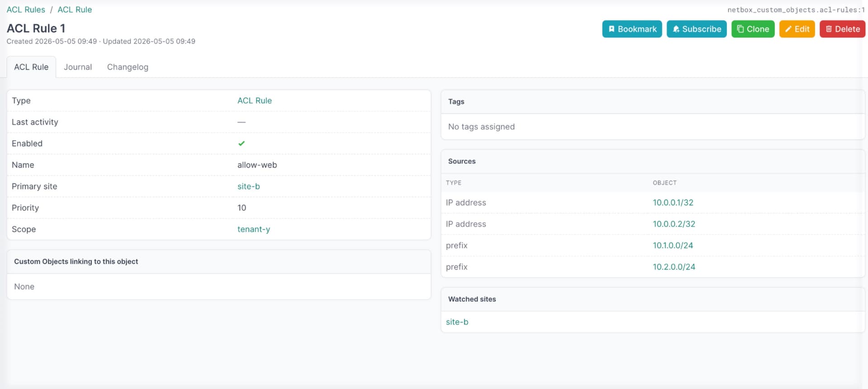Screen dimensions: 868x389
Task: Click the TYPE column header in Sources
Action: (x=453, y=183)
